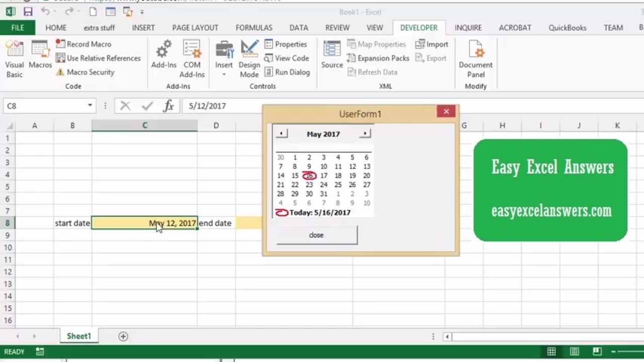This screenshot has height=362, width=644.
Task: Select column C header
Action: pyautogui.click(x=144, y=125)
